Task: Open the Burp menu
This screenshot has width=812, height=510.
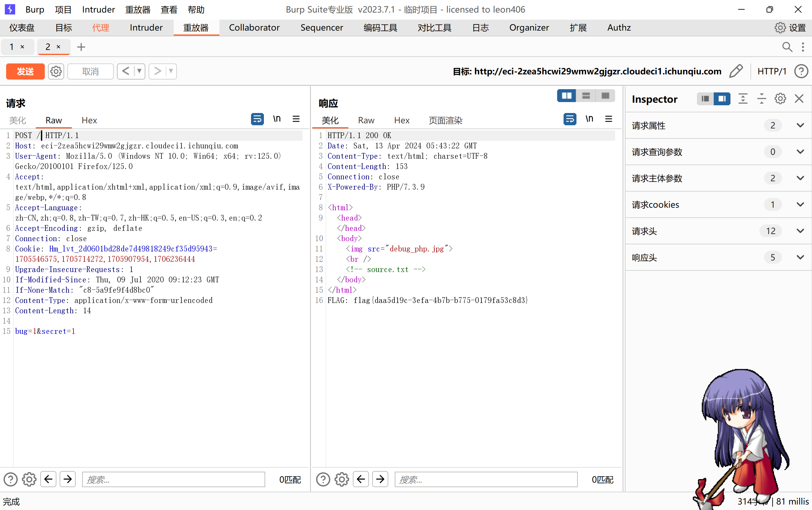Action: coord(35,9)
